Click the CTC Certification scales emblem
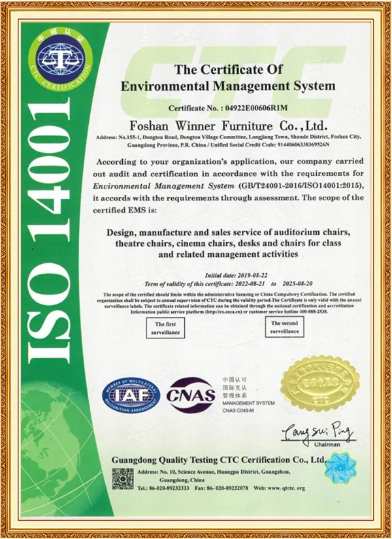 pos(60,59)
